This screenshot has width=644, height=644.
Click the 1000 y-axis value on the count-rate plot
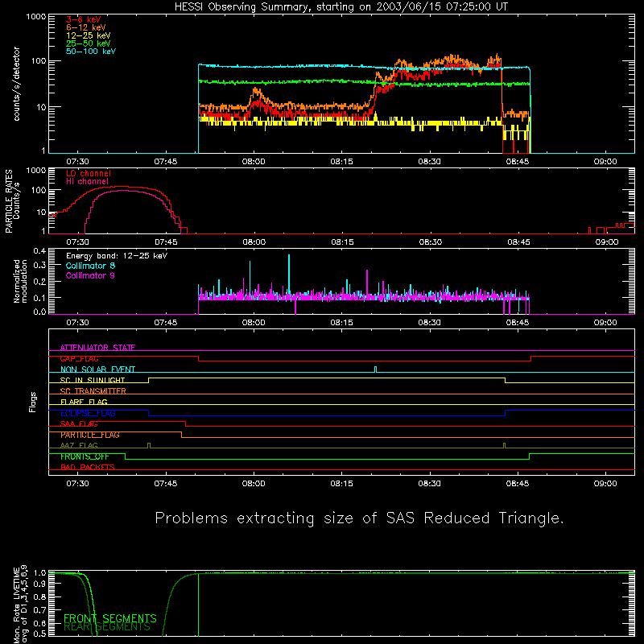point(35,17)
